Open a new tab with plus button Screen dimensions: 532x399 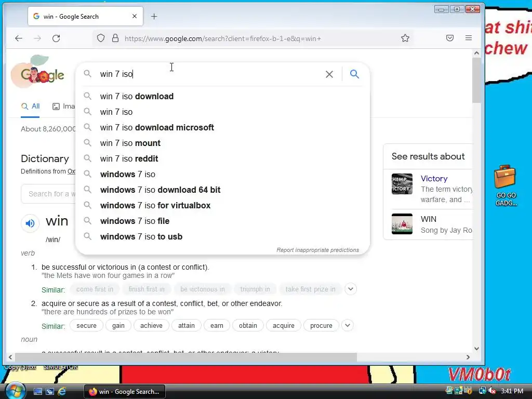(x=154, y=16)
